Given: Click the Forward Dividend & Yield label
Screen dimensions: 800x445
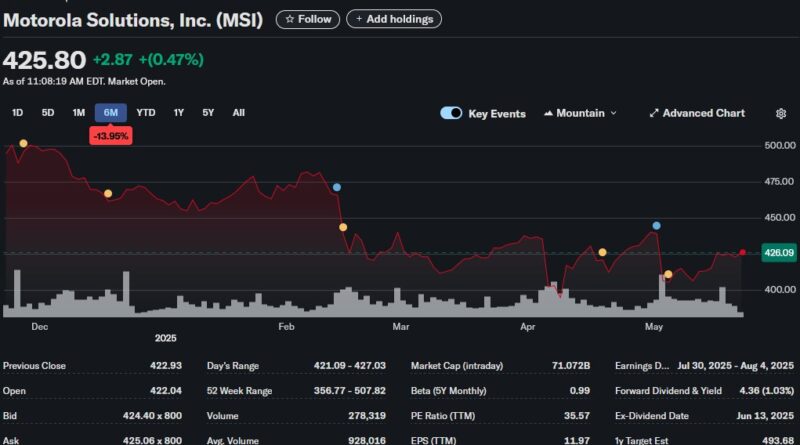Looking at the screenshot, I should coord(668,390).
